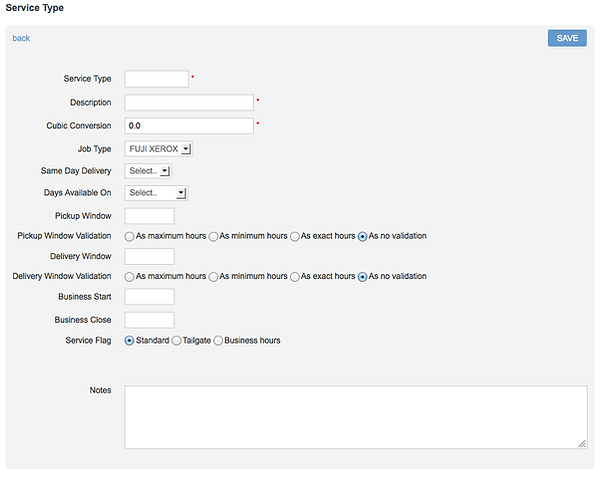The height and width of the screenshot is (480, 600).
Task: Select the Tailgate service flag
Action: coord(176,341)
